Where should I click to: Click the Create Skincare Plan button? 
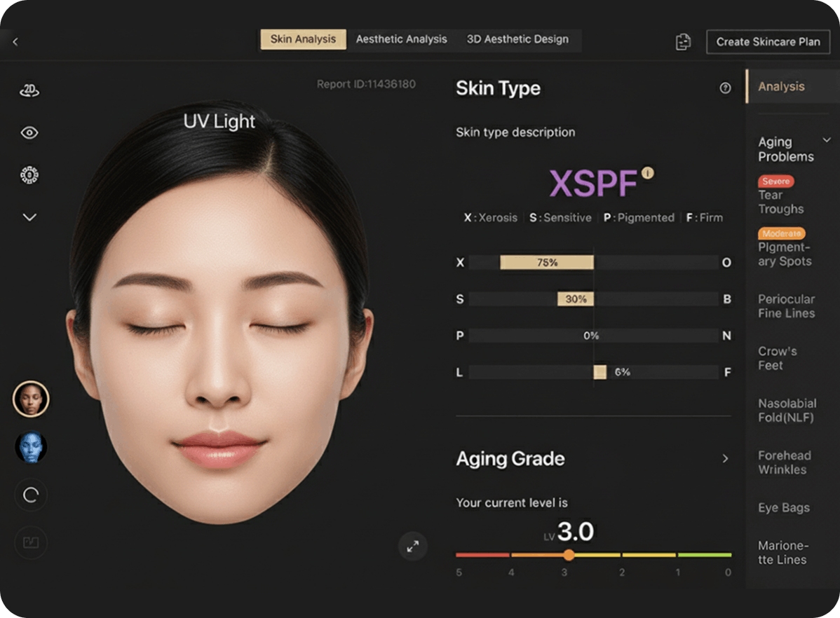click(x=768, y=41)
